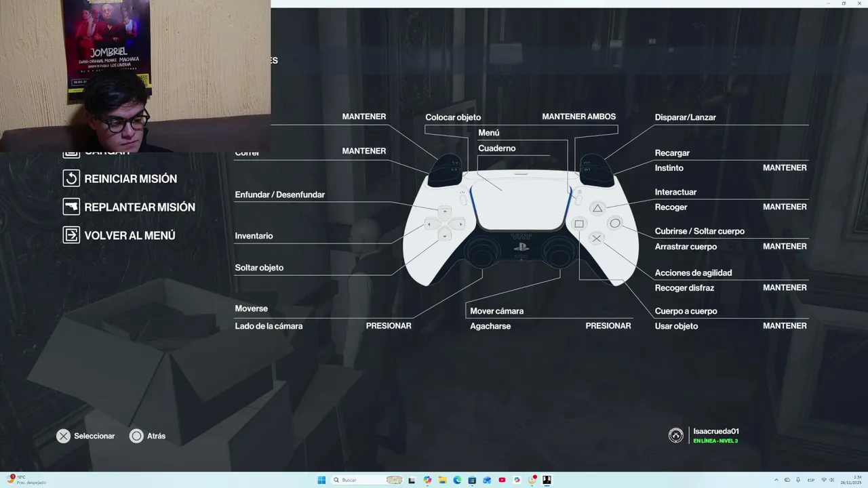This screenshot has width=868, height=488.
Task: Open the taskbar clock and date
Action: pyautogui.click(x=852, y=480)
